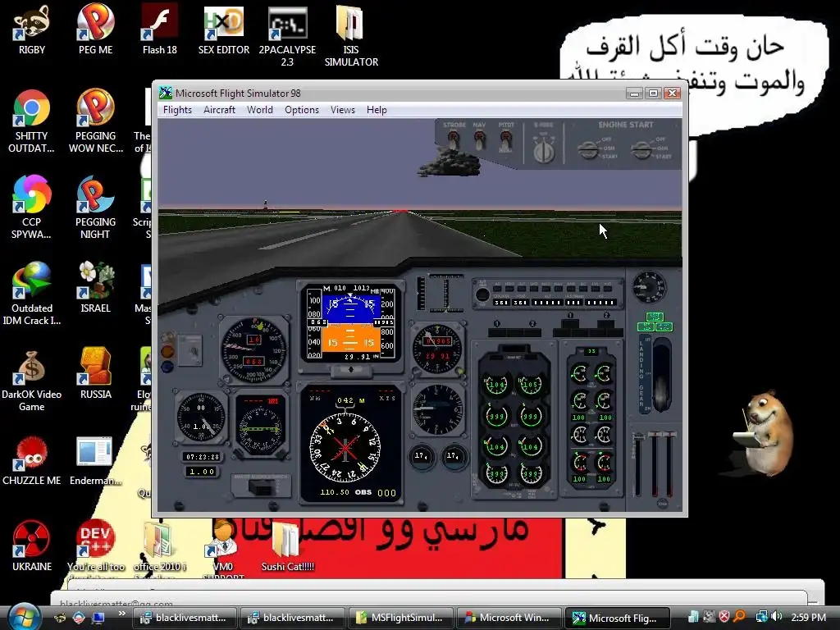The image size is (840, 630).
Task: Open the Help menu in Flight Simulator
Action: click(377, 110)
